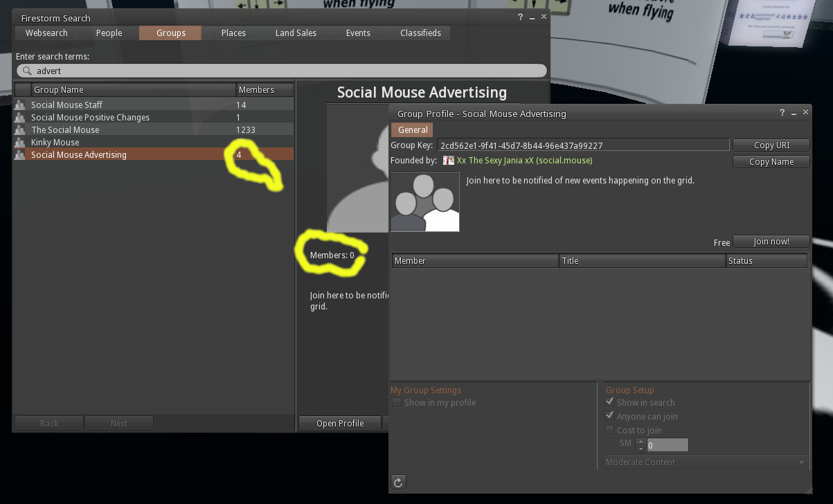
Task: Enable the Cost to join checkbox
Action: 610,429
